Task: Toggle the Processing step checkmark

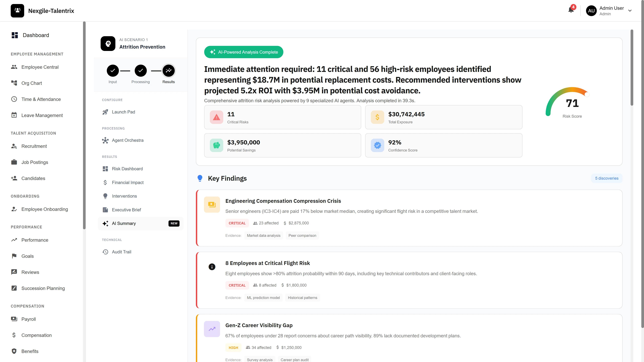Action: point(141,70)
